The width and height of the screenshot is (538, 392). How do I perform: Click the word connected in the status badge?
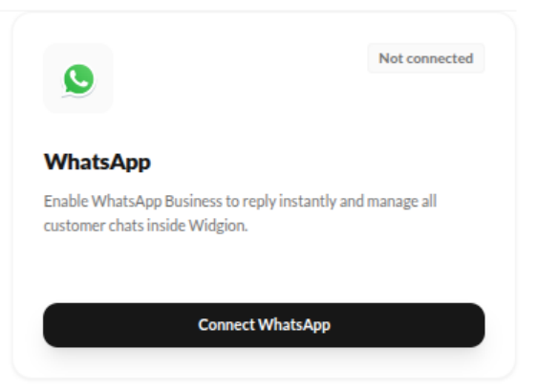[441, 58]
